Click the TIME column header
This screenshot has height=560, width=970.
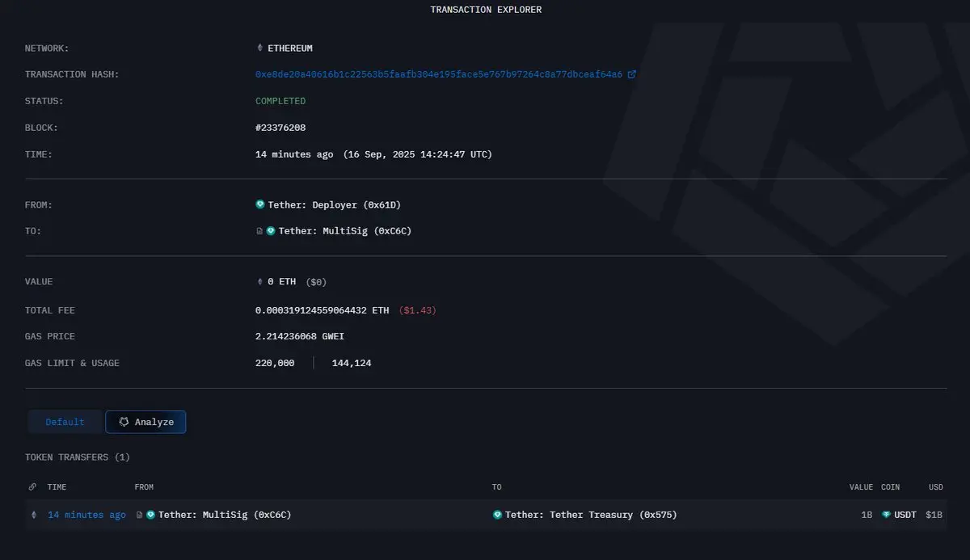(x=57, y=487)
